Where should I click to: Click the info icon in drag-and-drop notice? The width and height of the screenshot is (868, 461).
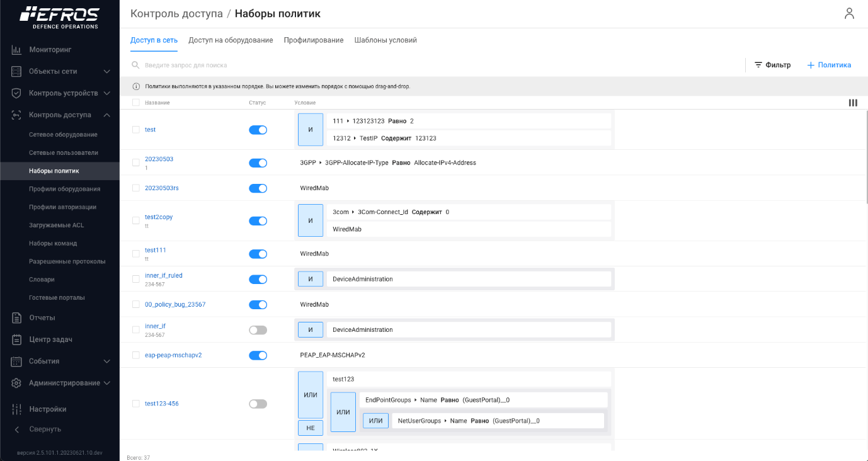coord(135,86)
